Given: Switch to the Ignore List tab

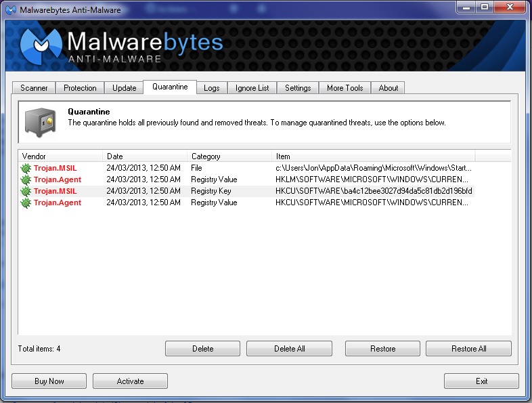Looking at the screenshot, I should coord(252,88).
